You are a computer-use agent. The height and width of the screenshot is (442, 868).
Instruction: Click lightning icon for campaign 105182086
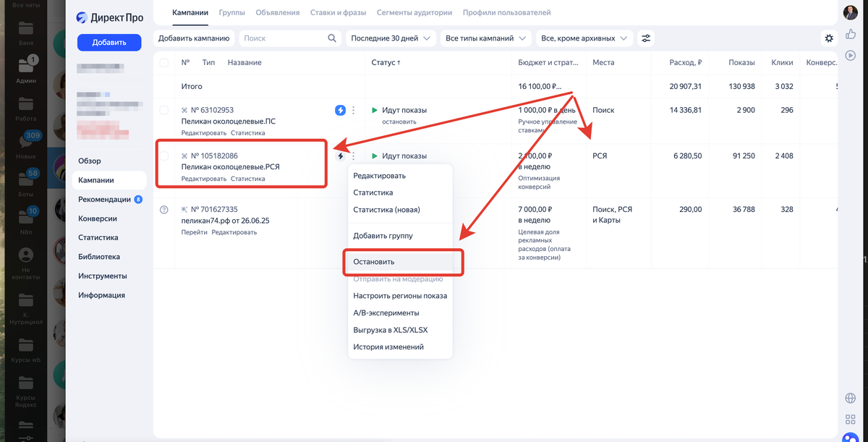340,156
